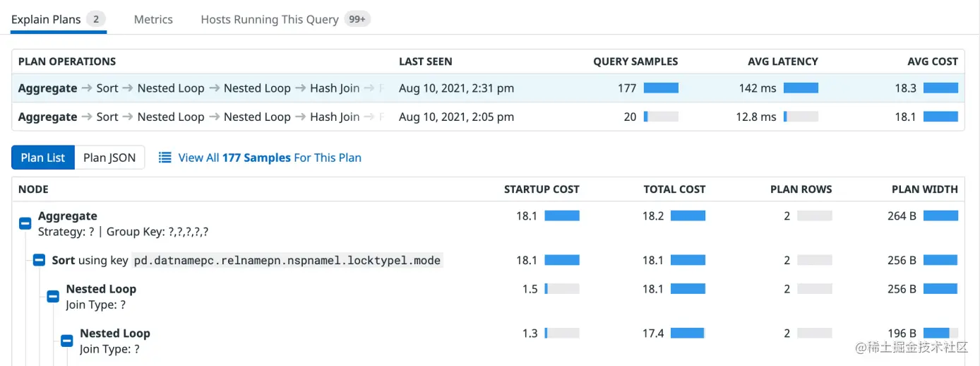Click the Plan Width column header
980x366 pixels.
tap(925, 189)
